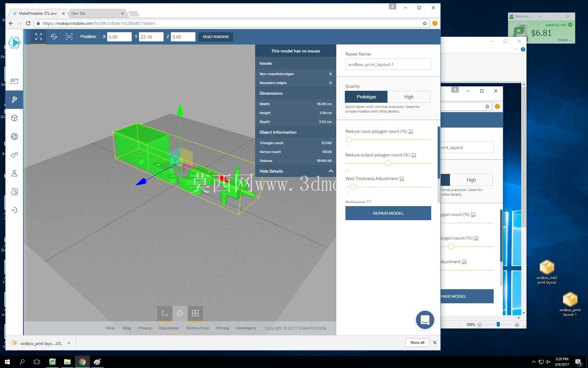Click Wall Thickness Adjustment slider handle
Image resolution: width=588 pixels, height=368 pixels.
coord(353,187)
